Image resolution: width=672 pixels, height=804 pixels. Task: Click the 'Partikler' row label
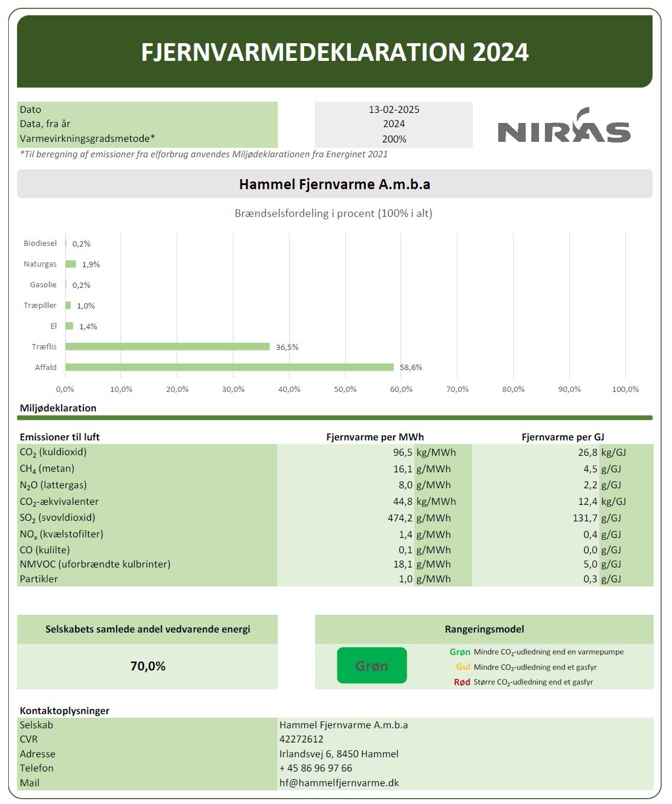click(39, 579)
